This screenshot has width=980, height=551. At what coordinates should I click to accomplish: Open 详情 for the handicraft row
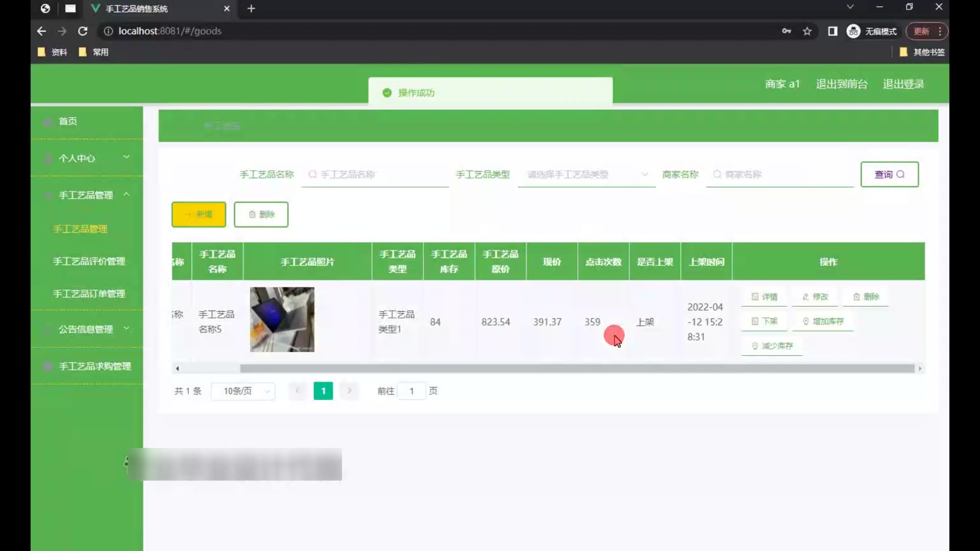click(764, 297)
